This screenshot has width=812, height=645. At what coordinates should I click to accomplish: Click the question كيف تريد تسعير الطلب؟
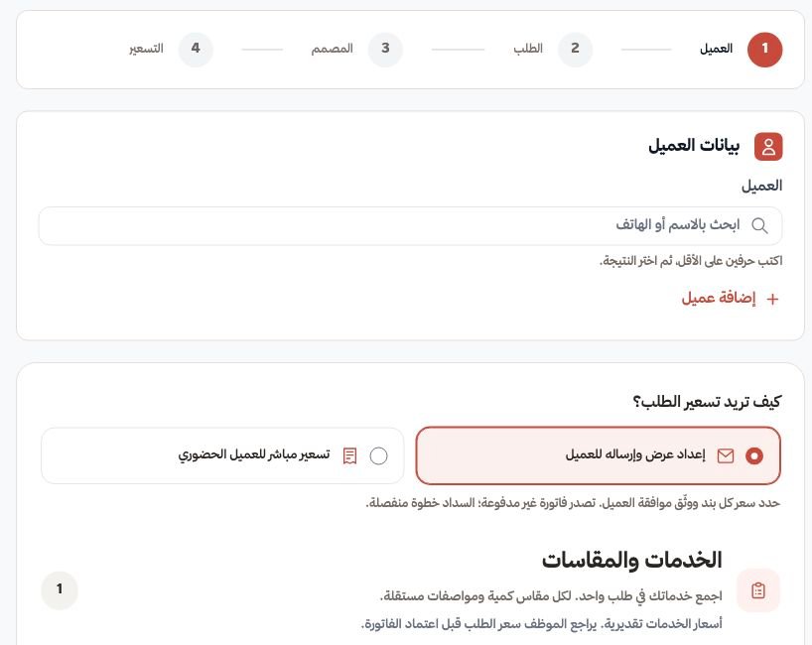707,402
